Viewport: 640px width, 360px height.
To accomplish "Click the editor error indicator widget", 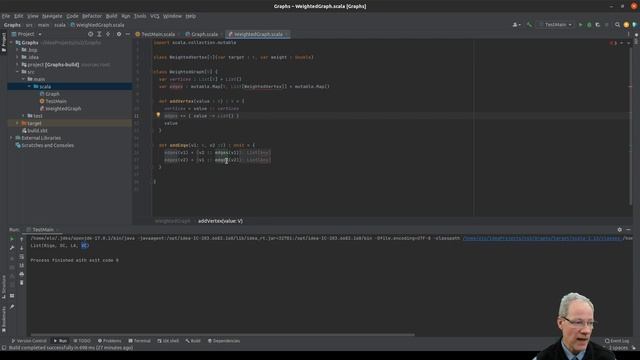I will click(613, 43).
